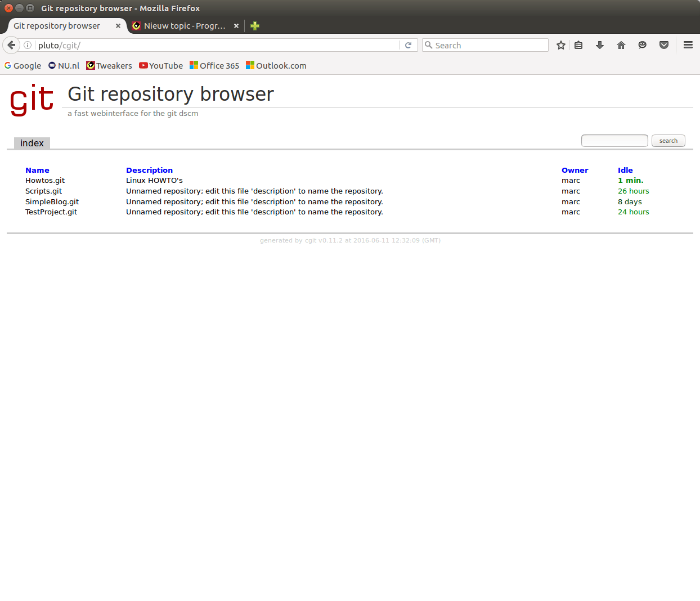Screen dimensions: 700x601
Task: Open the Scripts.git repository
Action: tap(43, 191)
